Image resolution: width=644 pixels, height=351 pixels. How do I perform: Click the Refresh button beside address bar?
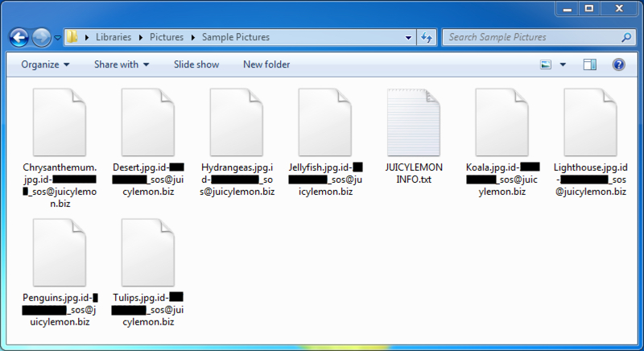pos(427,37)
